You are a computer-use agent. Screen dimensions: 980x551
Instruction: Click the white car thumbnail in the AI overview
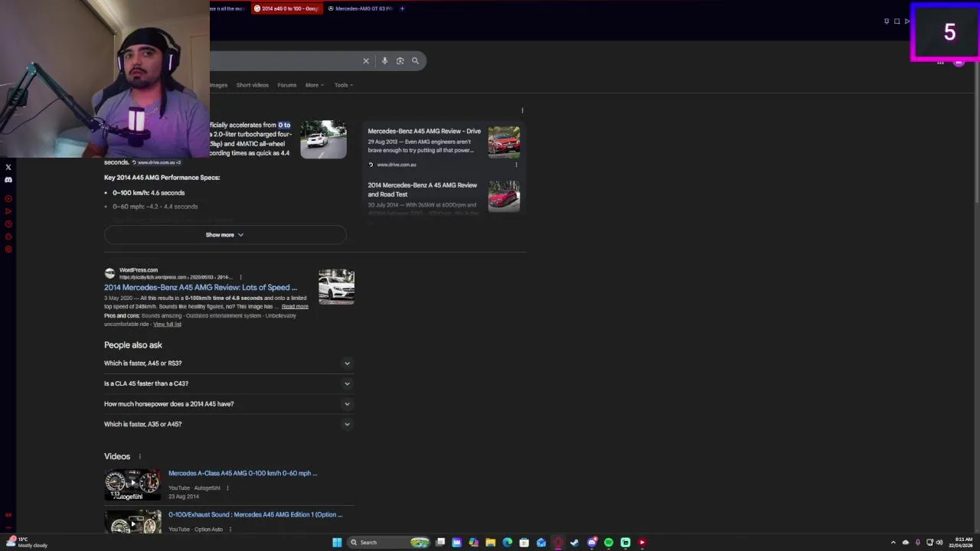pyautogui.click(x=323, y=139)
